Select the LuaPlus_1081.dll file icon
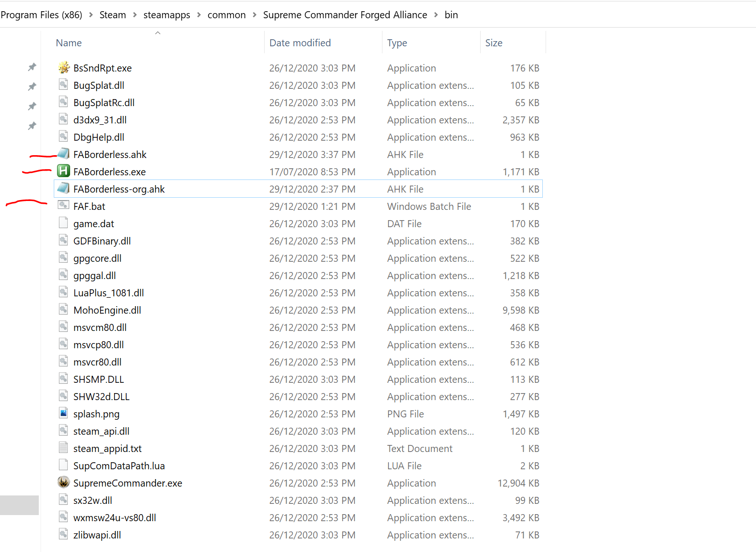 coord(64,292)
